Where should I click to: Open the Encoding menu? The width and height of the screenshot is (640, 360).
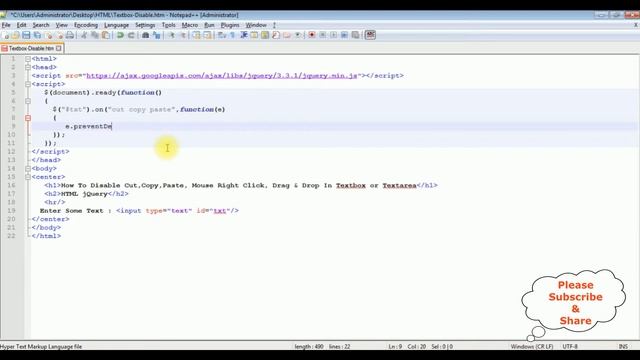point(86,25)
